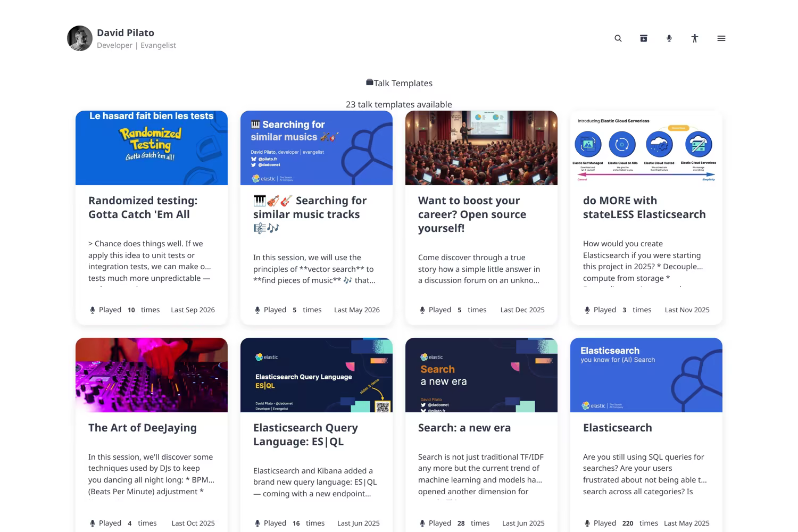Open DJ mixer photo thumbnail
This screenshot has width=798, height=532.
tap(152, 375)
